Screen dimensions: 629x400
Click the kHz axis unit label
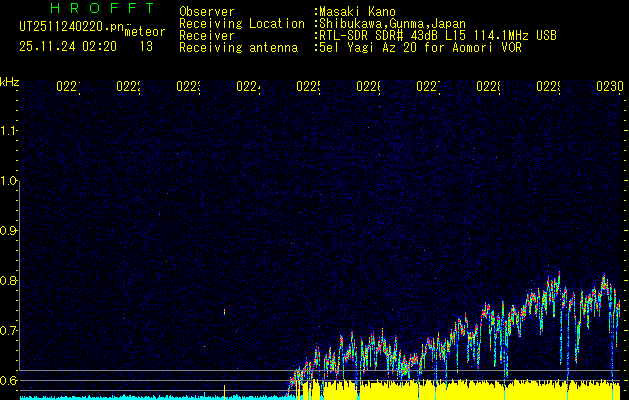(9, 81)
